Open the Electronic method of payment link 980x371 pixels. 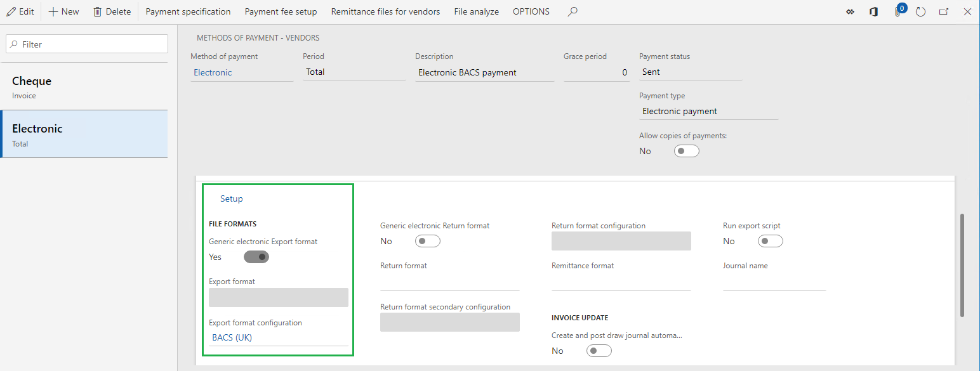213,72
